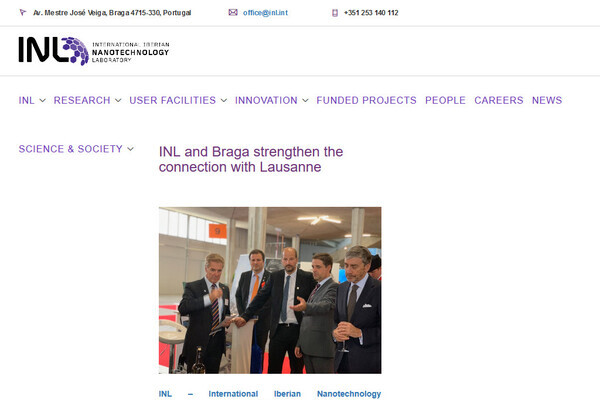Image resolution: width=600 pixels, height=400 pixels.
Task: Expand the RESEARCH dropdown arrow
Action: (118, 100)
